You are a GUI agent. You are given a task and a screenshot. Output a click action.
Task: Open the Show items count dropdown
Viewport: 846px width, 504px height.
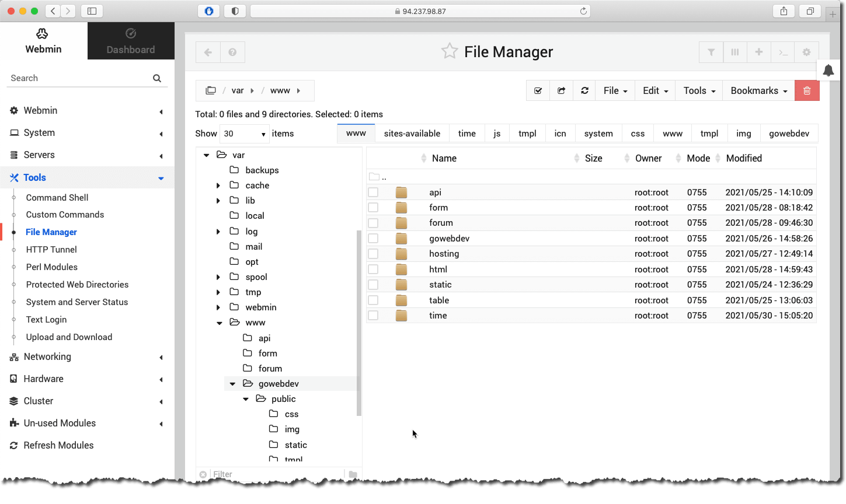click(x=245, y=134)
